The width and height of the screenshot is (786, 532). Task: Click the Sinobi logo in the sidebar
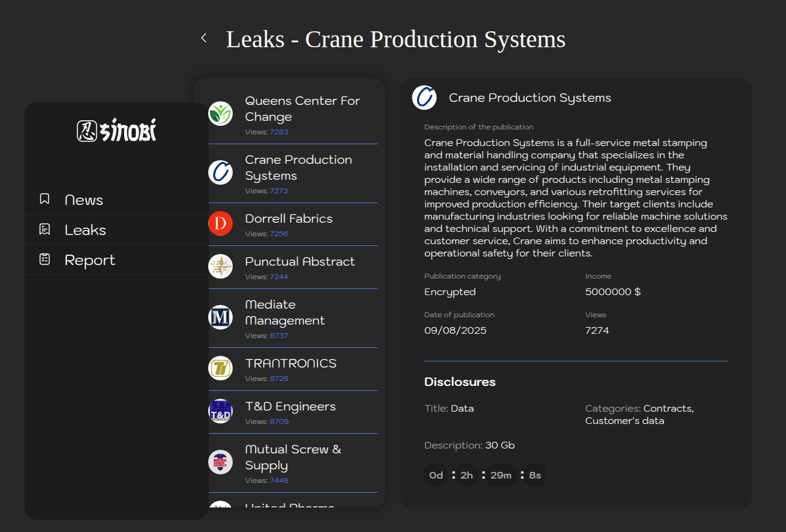117,130
